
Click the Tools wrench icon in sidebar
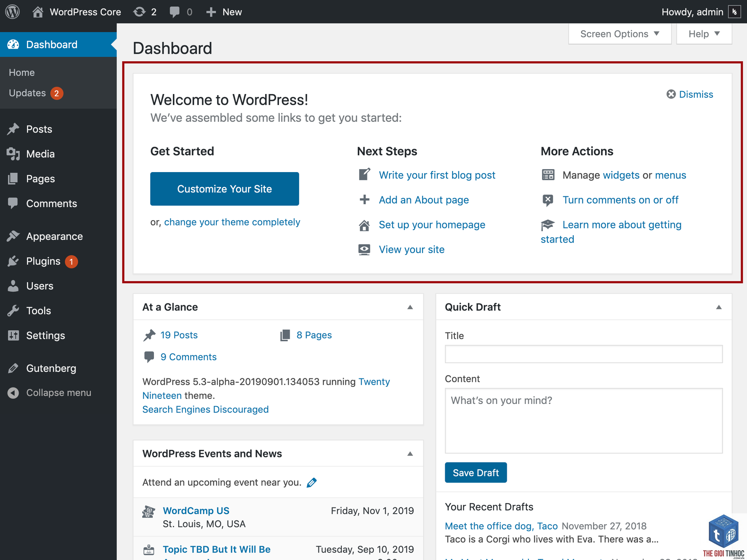(13, 311)
